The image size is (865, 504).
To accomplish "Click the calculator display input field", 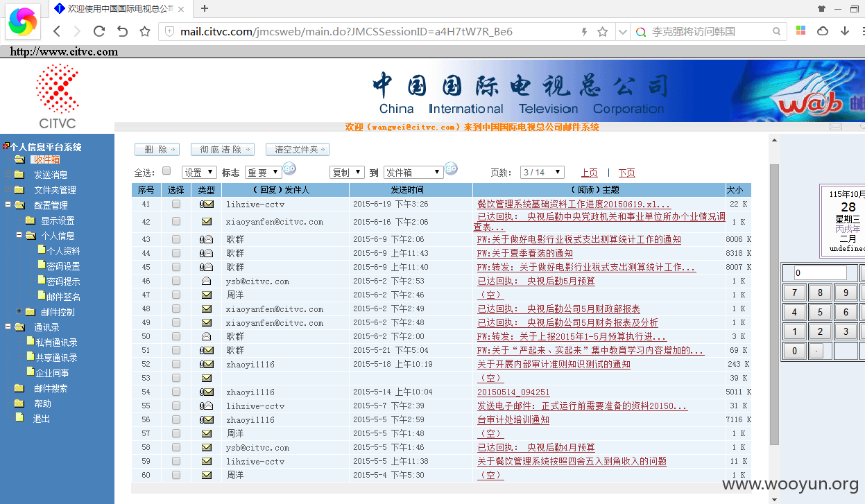I will click(821, 272).
